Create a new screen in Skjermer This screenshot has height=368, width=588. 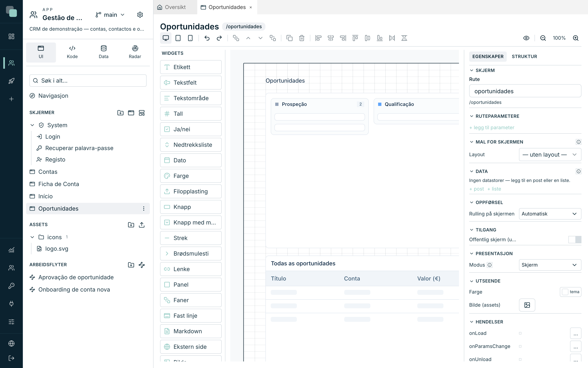pos(131,113)
